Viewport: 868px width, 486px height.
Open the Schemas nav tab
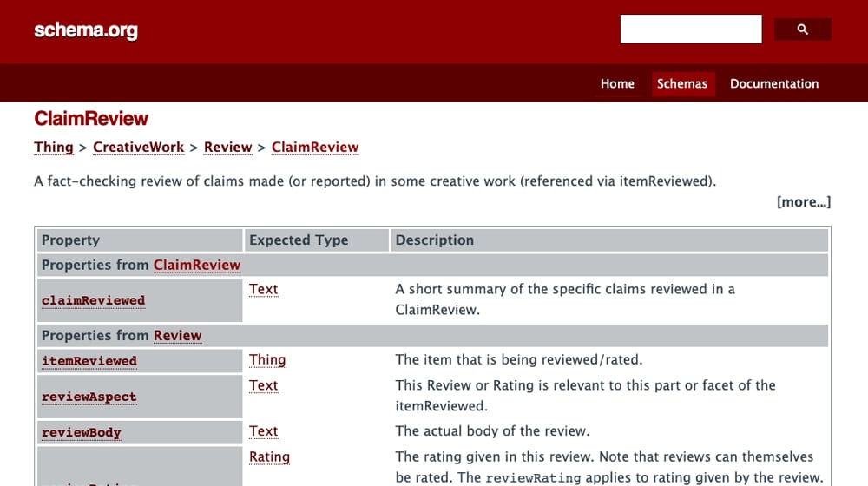coord(682,83)
